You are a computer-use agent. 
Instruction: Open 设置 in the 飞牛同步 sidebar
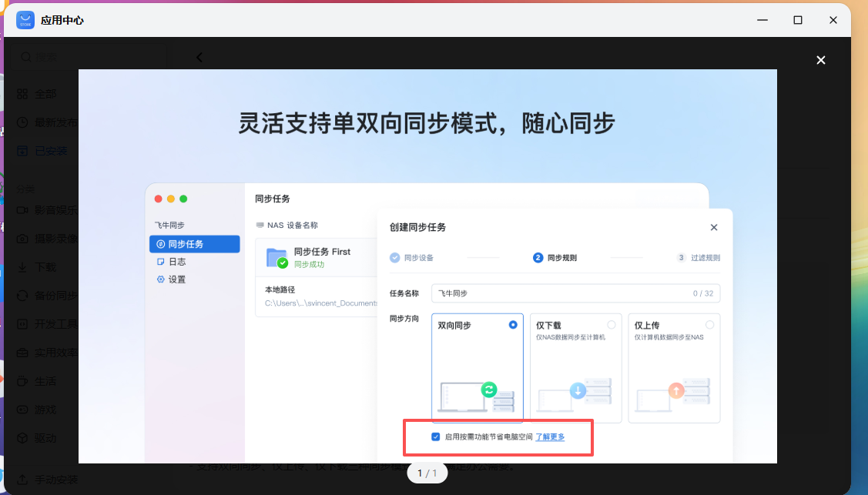coord(172,279)
